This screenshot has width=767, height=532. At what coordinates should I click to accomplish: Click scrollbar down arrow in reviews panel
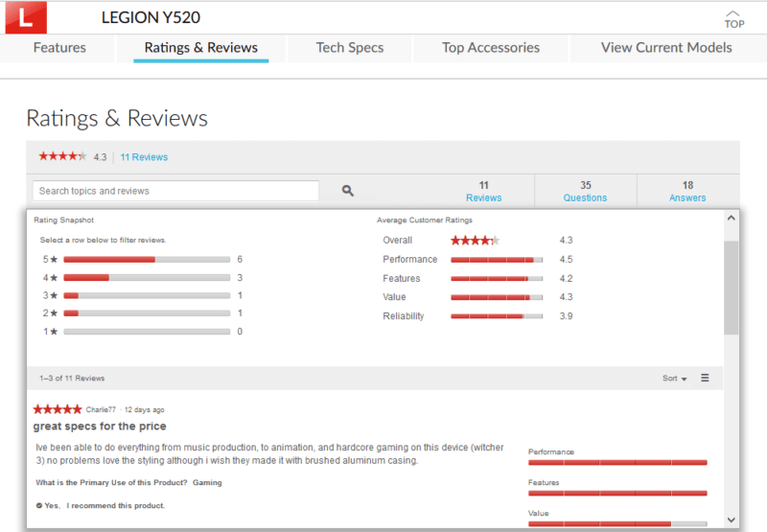coord(731,520)
